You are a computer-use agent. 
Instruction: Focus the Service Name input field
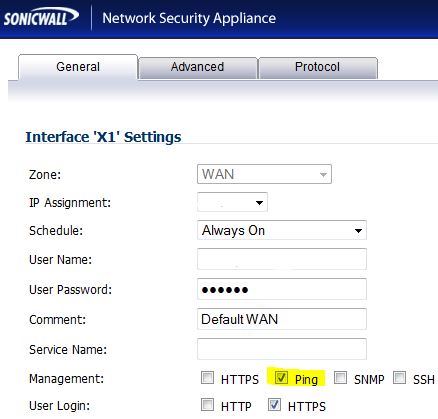pyautogui.click(x=282, y=349)
